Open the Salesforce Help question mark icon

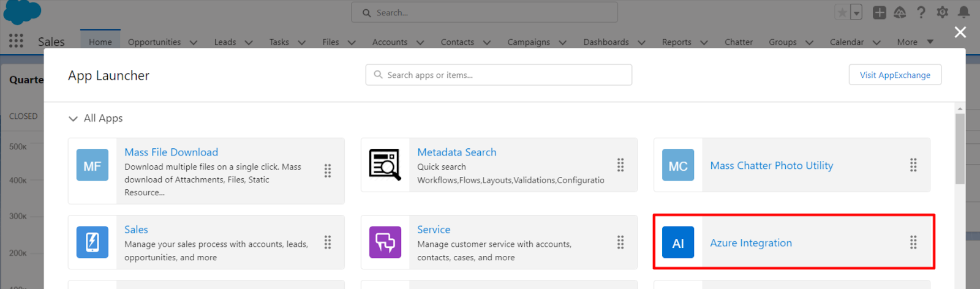click(921, 12)
